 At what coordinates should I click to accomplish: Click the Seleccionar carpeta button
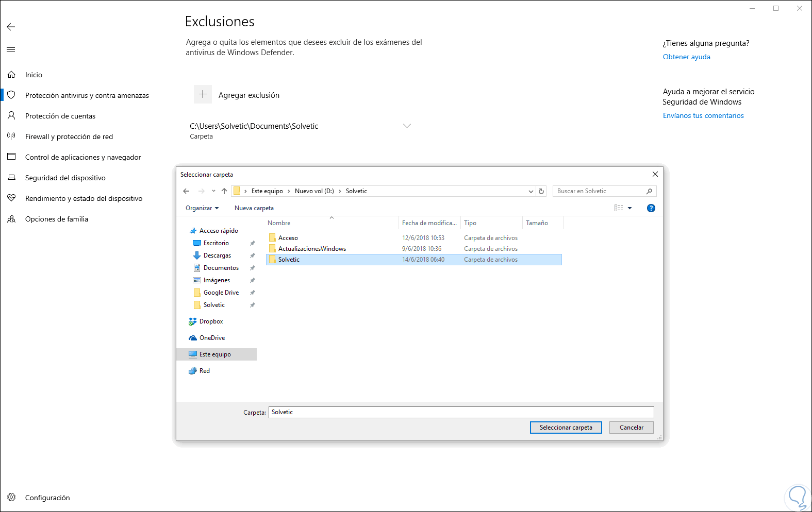point(566,428)
